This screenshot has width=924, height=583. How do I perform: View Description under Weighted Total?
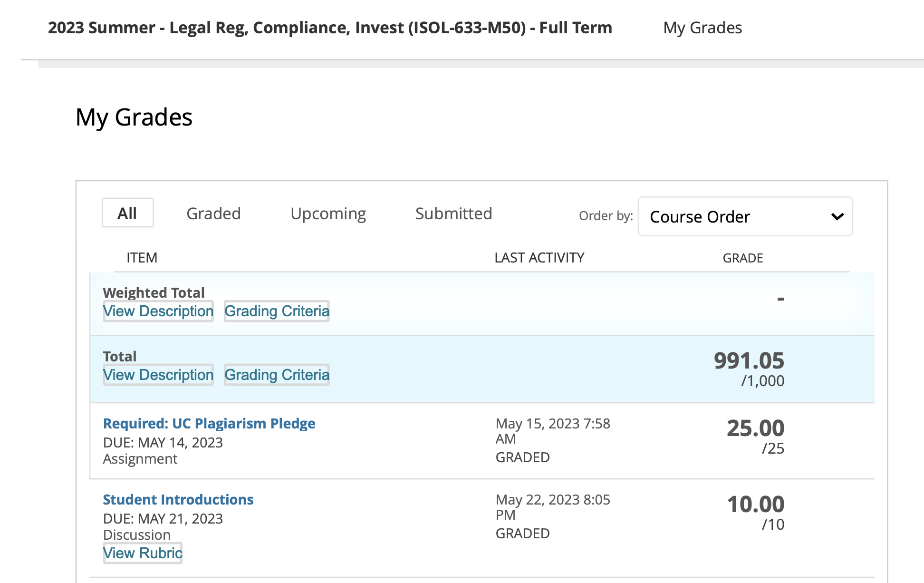158,311
